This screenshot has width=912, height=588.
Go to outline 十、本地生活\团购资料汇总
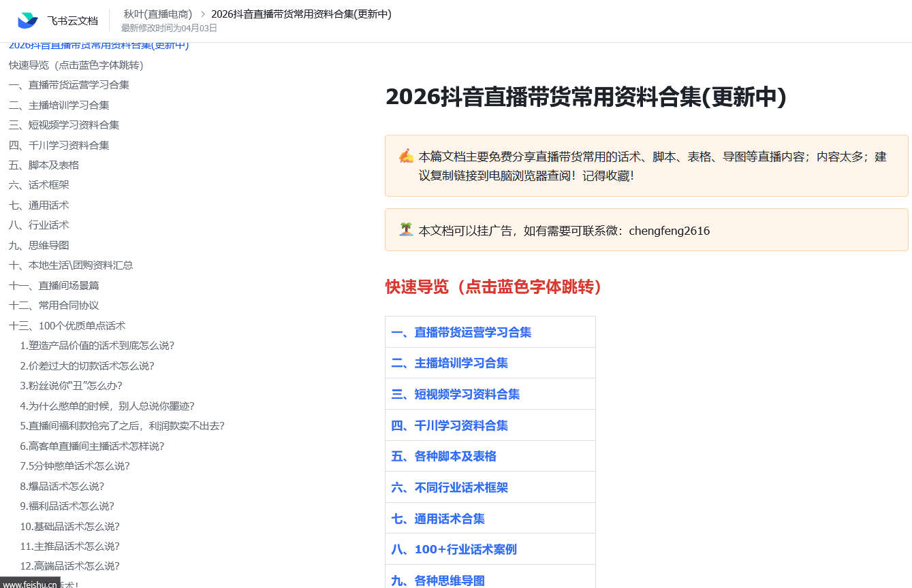pyautogui.click(x=71, y=265)
